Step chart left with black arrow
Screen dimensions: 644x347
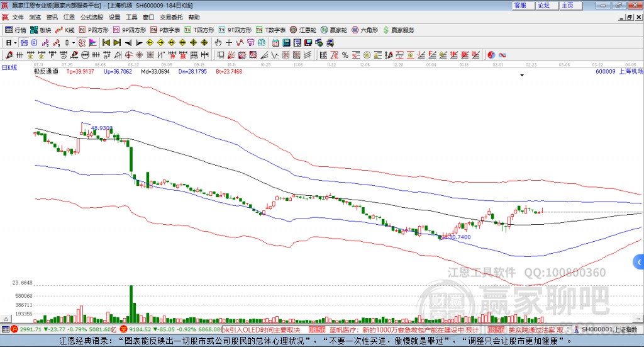(x=128, y=43)
